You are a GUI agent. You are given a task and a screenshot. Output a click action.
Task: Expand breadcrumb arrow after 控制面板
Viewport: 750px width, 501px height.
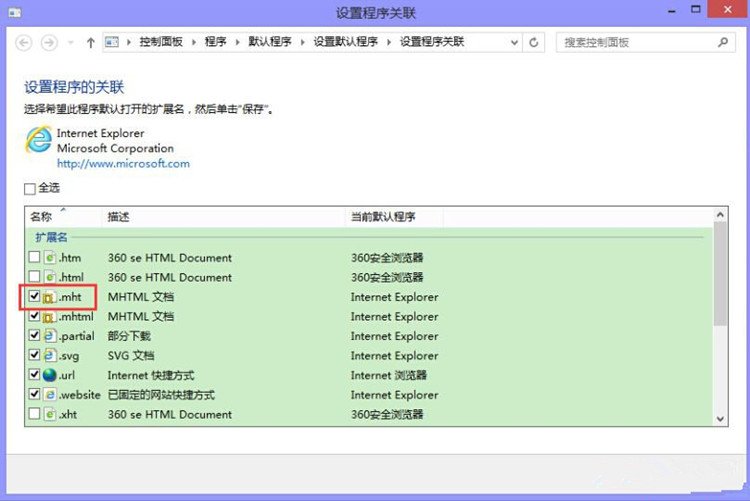coord(194,42)
